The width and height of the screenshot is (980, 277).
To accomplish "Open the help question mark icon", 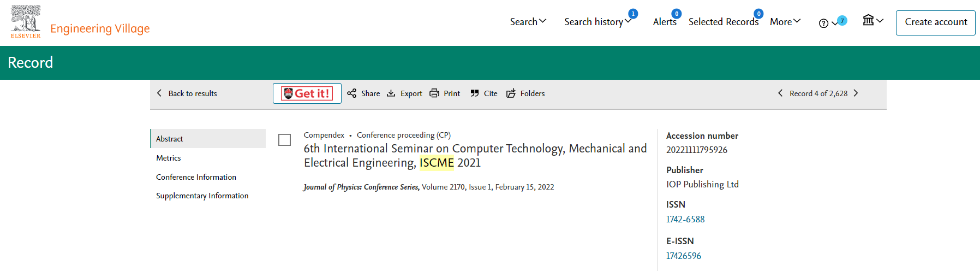I will (x=823, y=23).
